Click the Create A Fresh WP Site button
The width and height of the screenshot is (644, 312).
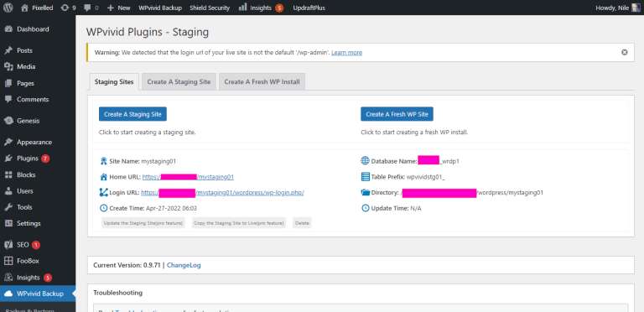pyautogui.click(x=397, y=114)
